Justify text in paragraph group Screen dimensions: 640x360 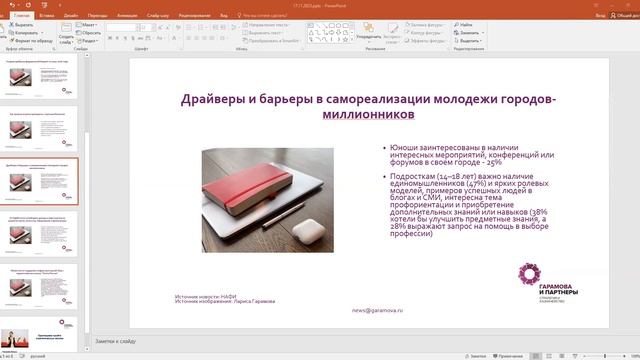[x=212, y=38]
